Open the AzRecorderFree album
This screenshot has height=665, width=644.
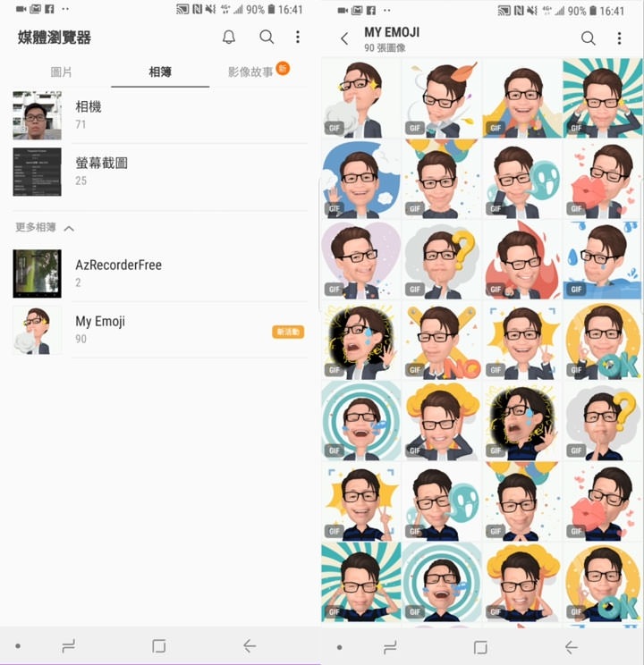(x=160, y=274)
